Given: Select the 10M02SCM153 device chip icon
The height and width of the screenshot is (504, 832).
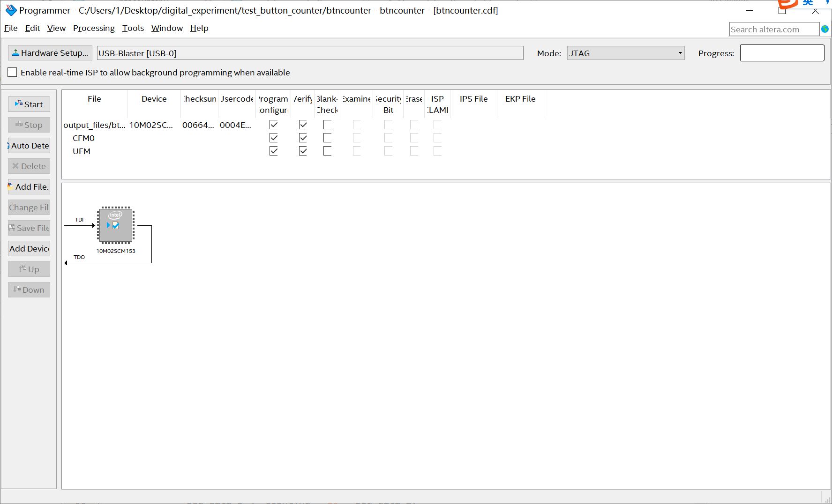Looking at the screenshot, I should [x=115, y=225].
